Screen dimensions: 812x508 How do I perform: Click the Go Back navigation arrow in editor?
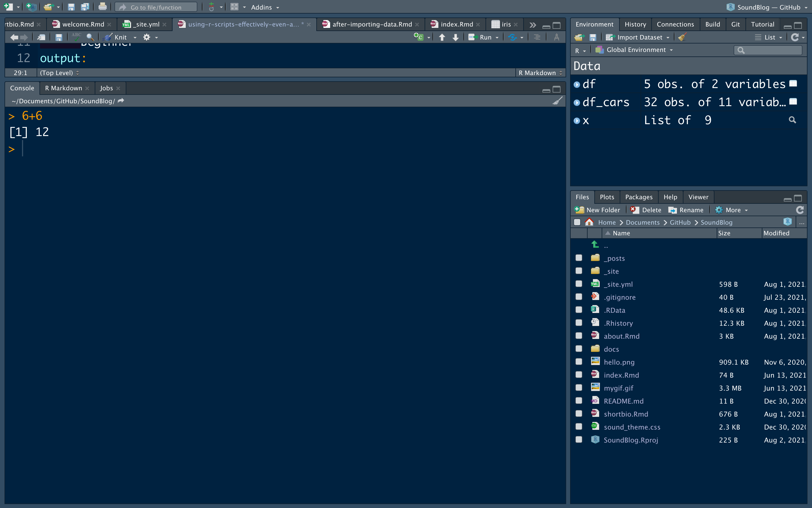point(14,37)
